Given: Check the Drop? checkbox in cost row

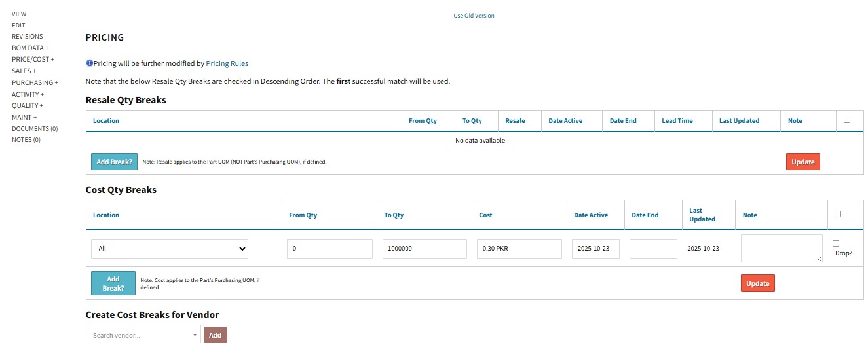Looking at the screenshot, I should [836, 244].
